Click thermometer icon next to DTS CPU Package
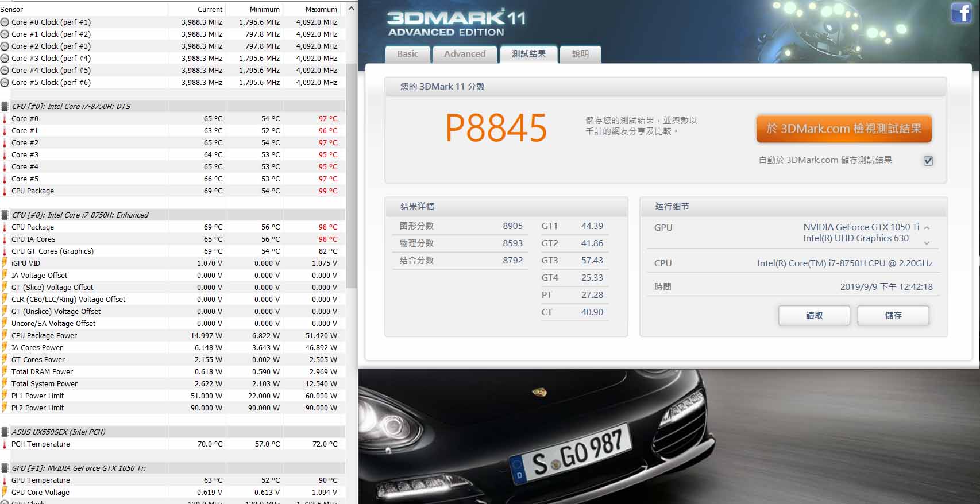 point(5,191)
